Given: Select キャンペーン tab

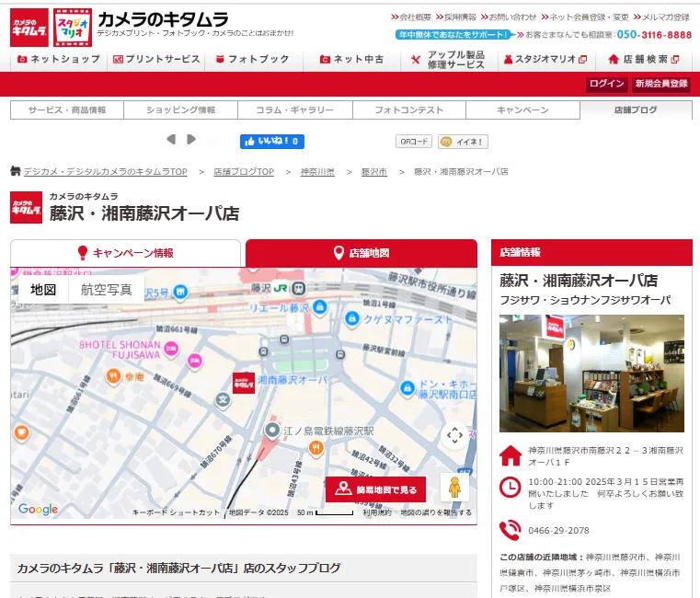Looking at the screenshot, I should click(x=522, y=109).
